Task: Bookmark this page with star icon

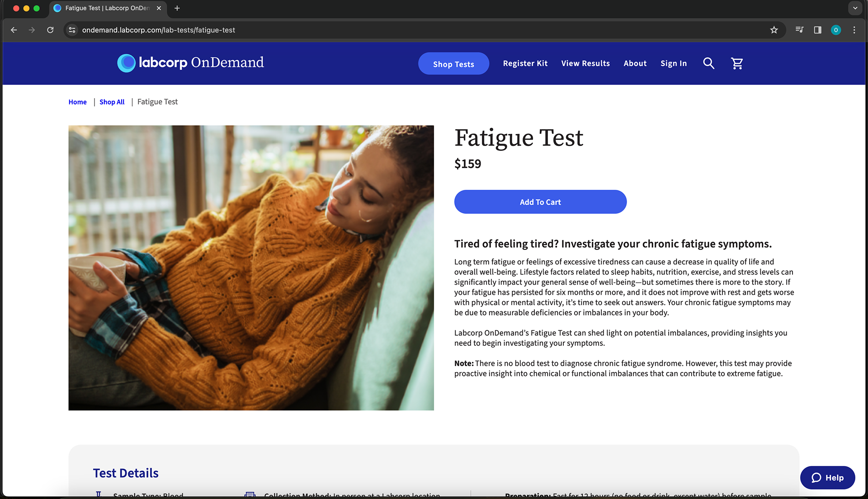Action: tap(774, 30)
